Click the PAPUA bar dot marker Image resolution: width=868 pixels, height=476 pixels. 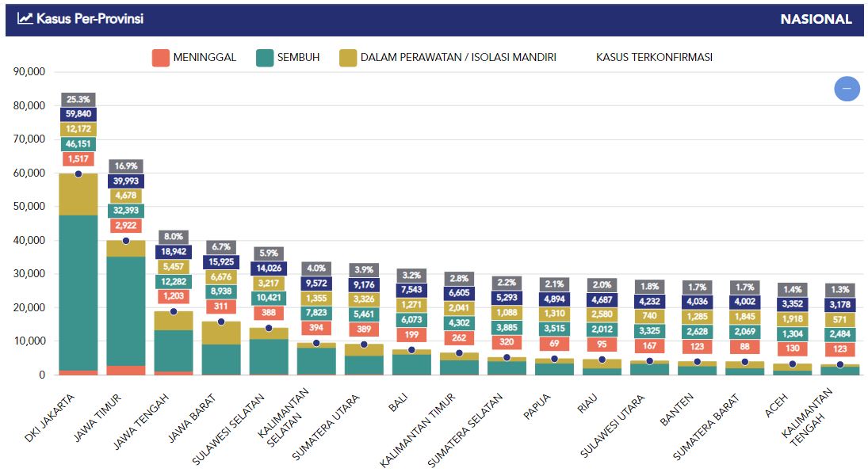click(x=555, y=359)
